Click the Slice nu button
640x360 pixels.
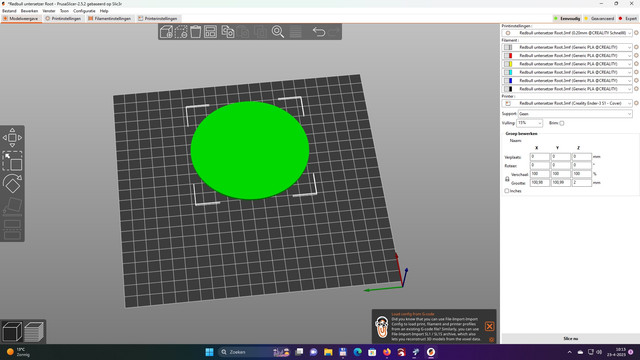570,338
